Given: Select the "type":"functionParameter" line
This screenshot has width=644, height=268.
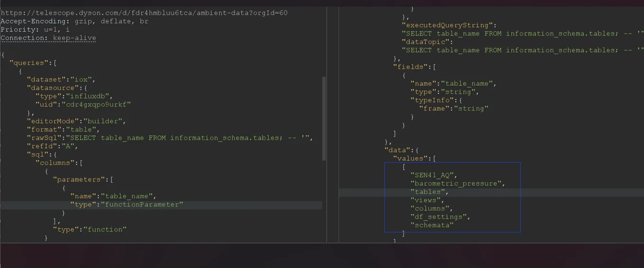Looking at the screenshot, I should [127, 205].
